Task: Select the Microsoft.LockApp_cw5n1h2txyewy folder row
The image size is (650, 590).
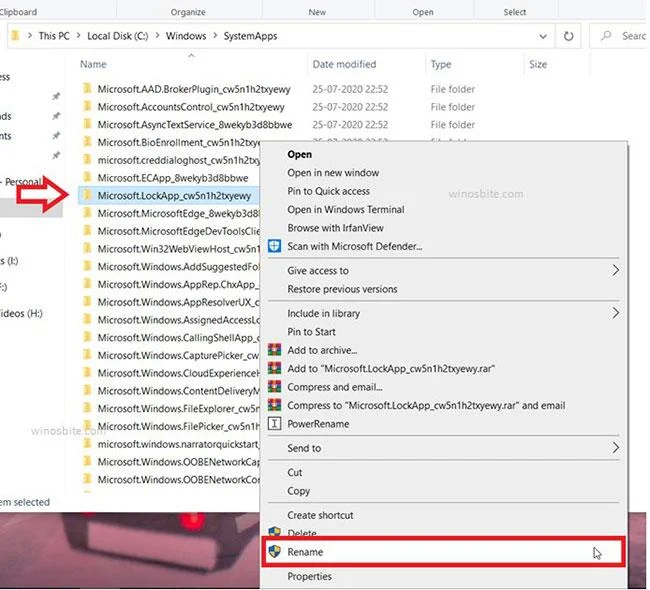Action: [x=168, y=195]
